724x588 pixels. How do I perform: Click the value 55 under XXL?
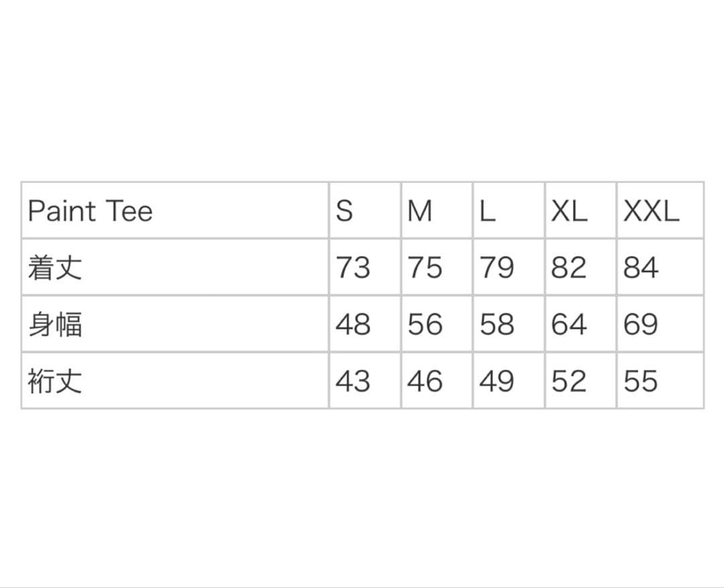pyautogui.click(x=641, y=381)
